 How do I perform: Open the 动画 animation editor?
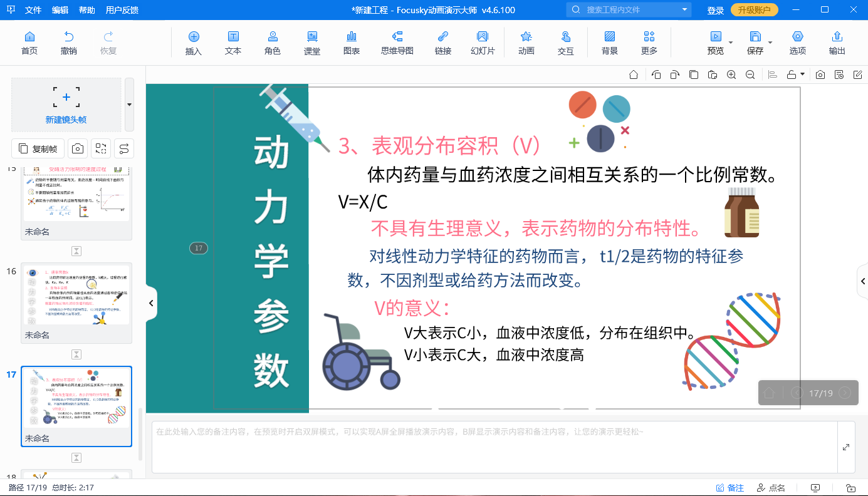(526, 43)
